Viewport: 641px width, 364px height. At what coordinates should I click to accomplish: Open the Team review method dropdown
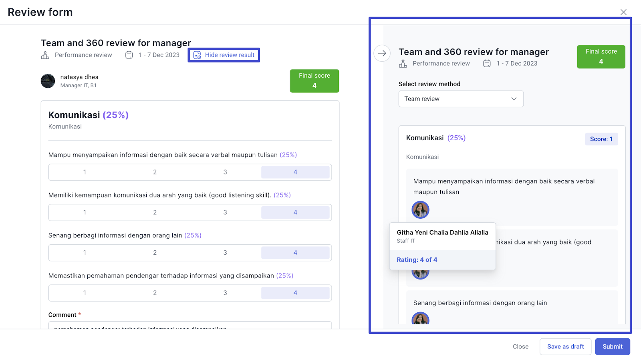[x=461, y=99]
